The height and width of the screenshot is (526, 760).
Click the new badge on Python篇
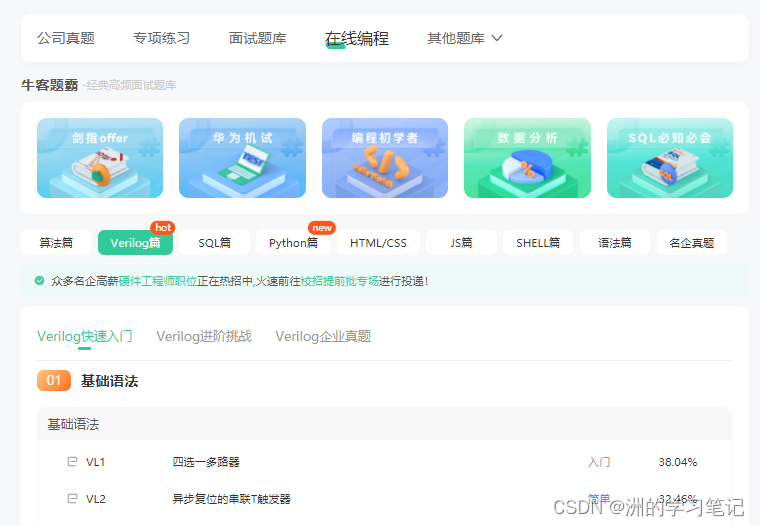(x=322, y=227)
